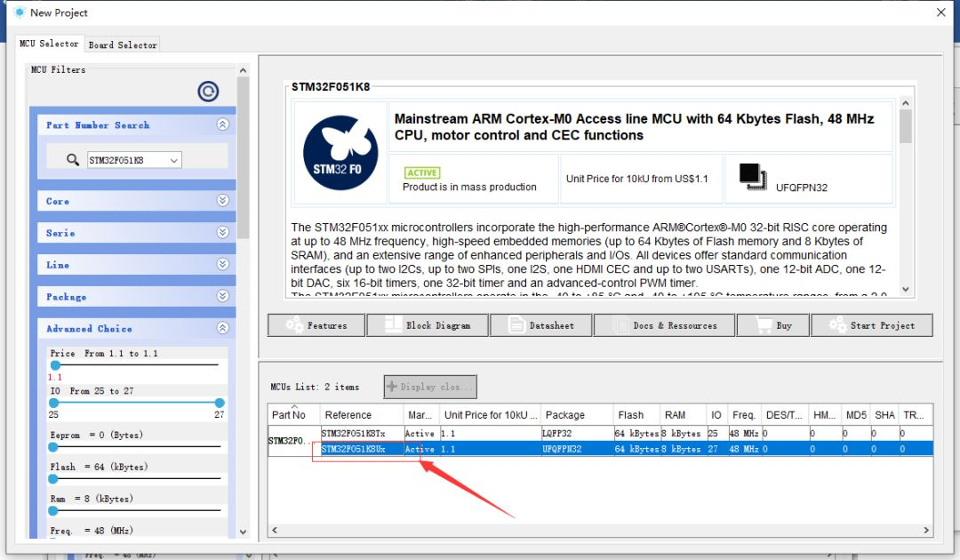Open Docs & Ressources
This screenshot has height=560, width=960.
pos(664,325)
